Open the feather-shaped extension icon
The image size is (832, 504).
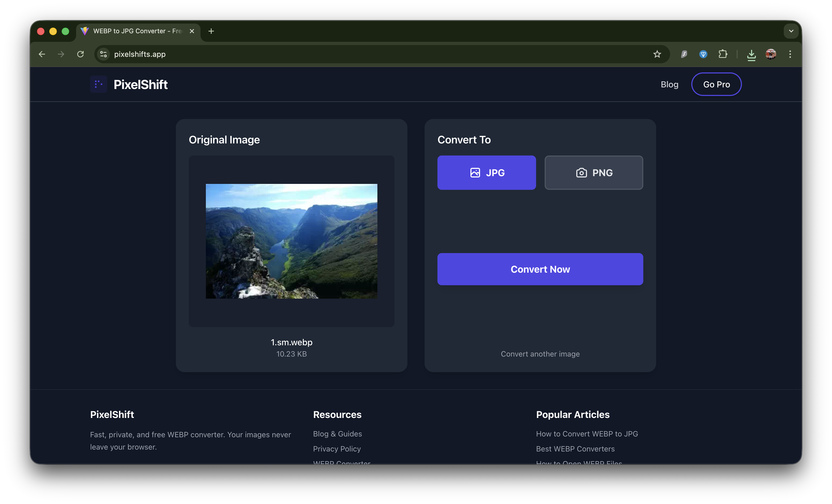[684, 54]
